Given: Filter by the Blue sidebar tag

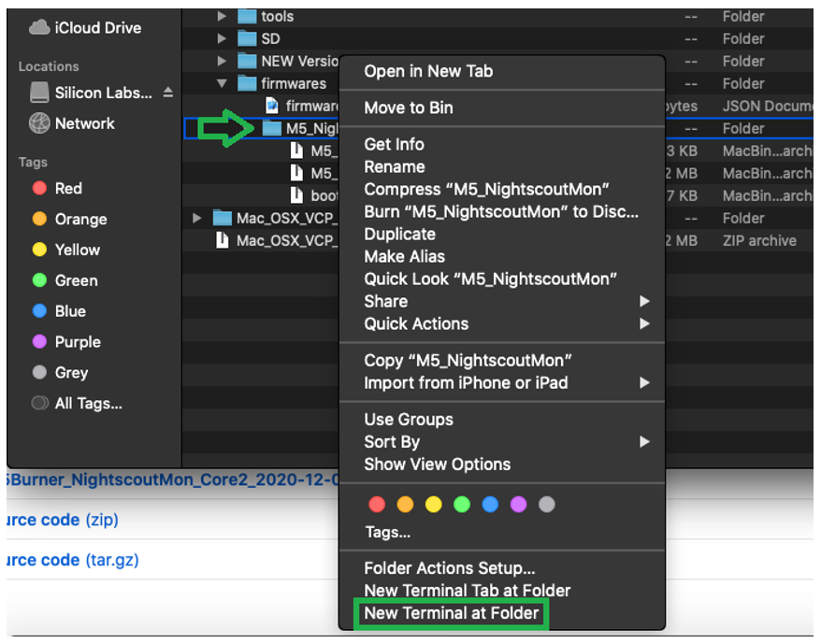Looking at the screenshot, I should coord(59,311).
